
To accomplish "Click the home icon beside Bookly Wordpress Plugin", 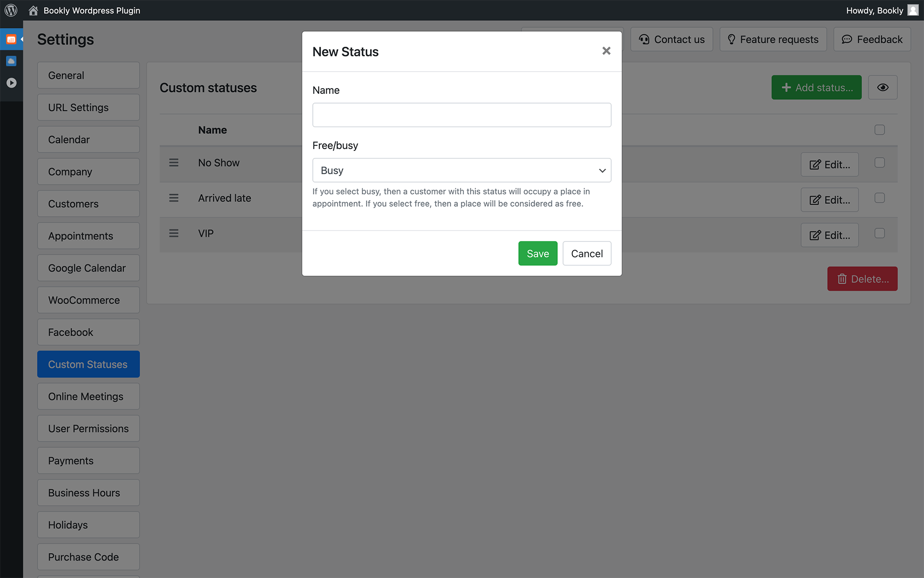I will click(x=33, y=10).
